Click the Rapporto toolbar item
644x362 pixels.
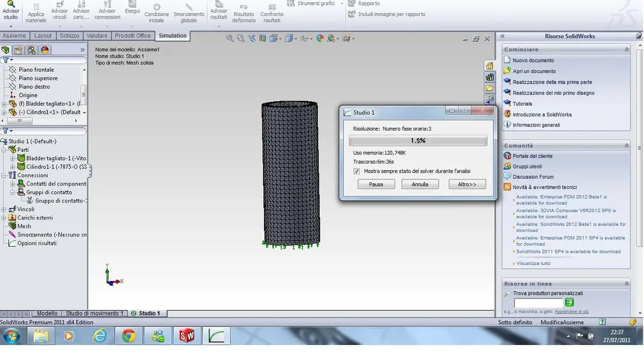[364, 3]
